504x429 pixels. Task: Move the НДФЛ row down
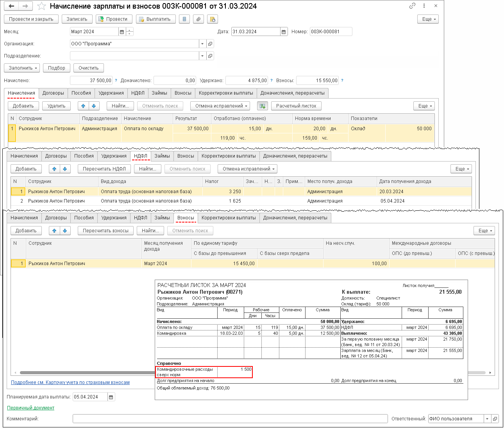65,169
